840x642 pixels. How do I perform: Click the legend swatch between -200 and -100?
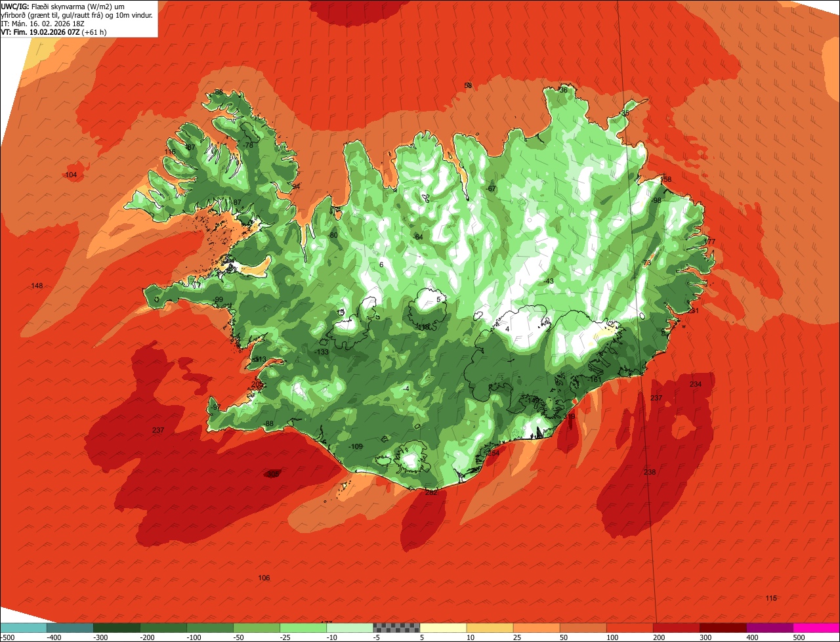pyautogui.click(x=163, y=628)
